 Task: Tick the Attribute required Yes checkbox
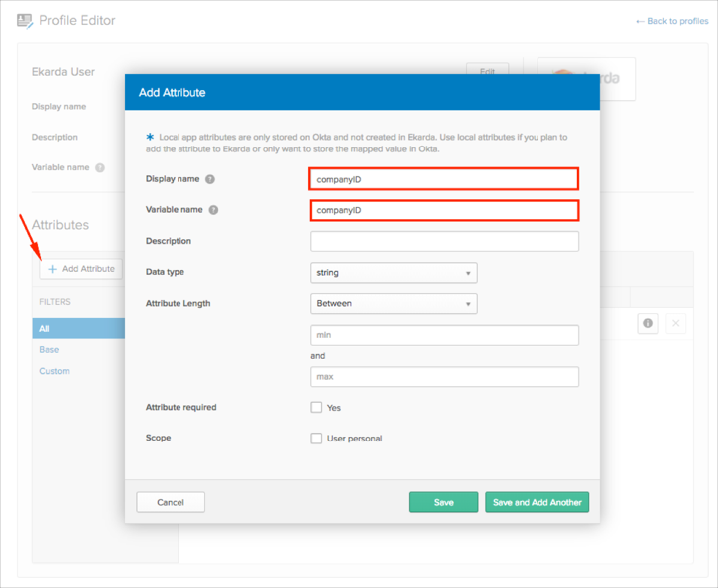pyautogui.click(x=316, y=407)
